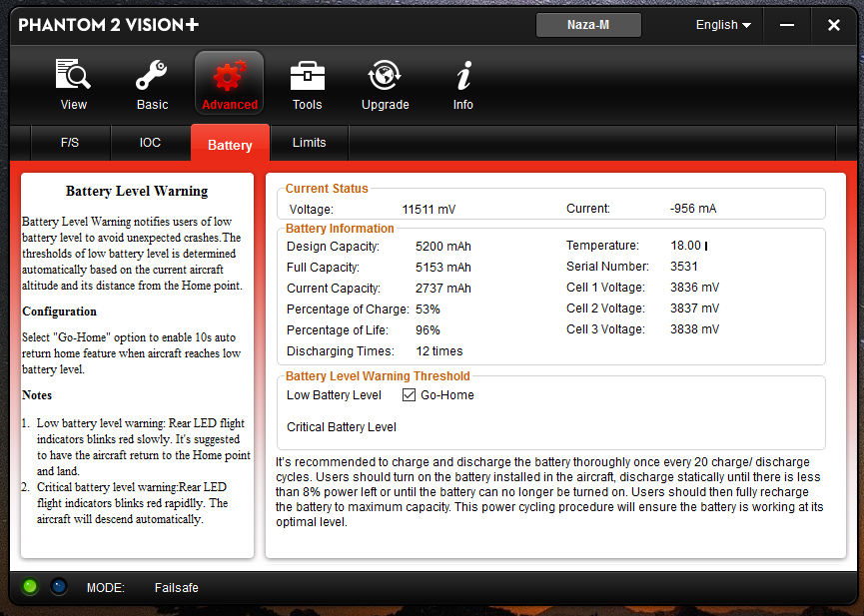Click the Notes heading in help panel

click(x=37, y=395)
